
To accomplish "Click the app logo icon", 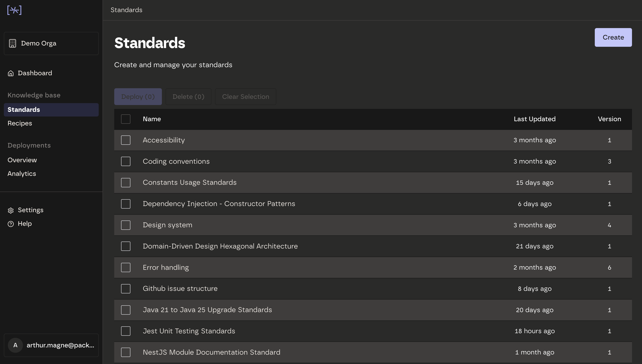I will click(x=14, y=10).
